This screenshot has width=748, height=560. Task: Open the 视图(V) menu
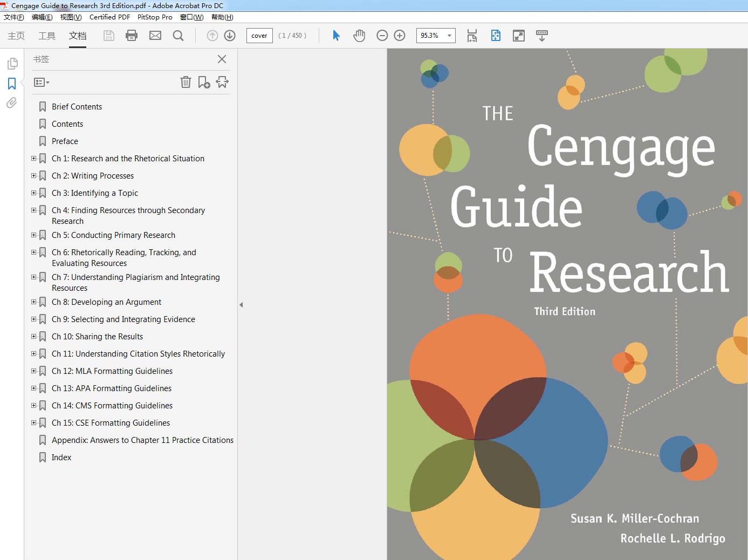71,17
